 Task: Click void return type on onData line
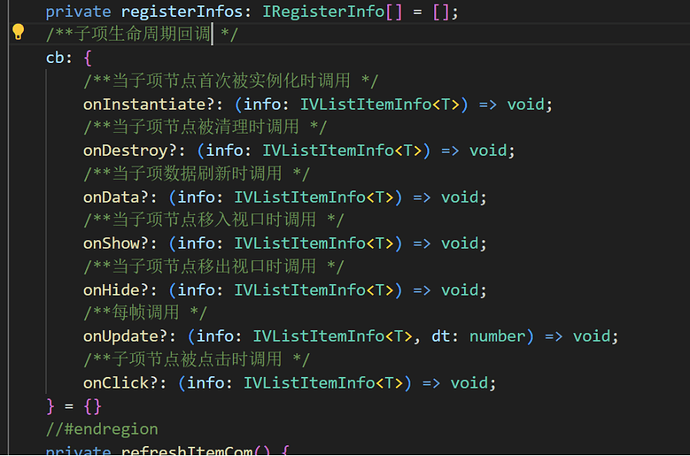(460, 197)
